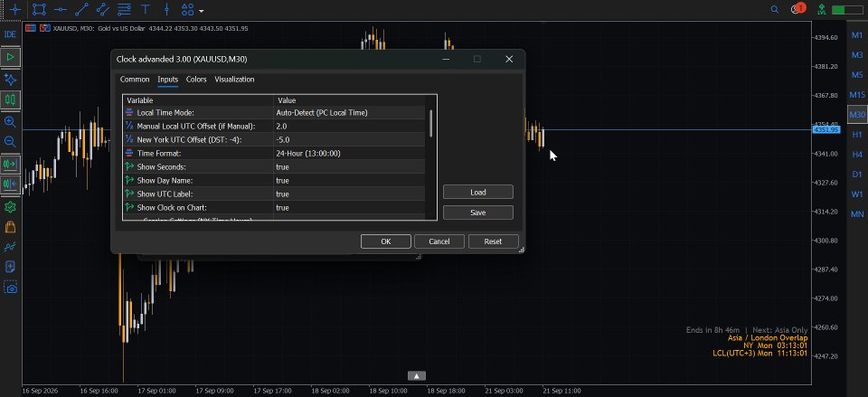Screen dimensions: 868x397
Task: Click the new document plus icon
Action: [10, 267]
